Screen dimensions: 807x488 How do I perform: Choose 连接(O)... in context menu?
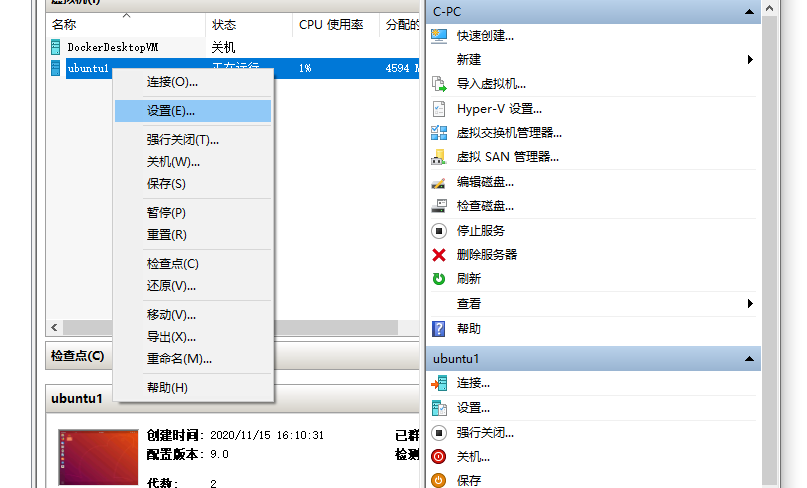pyautogui.click(x=193, y=82)
